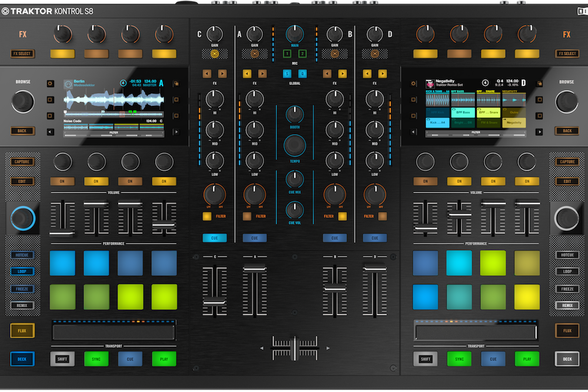The width and height of the screenshot is (588, 392).
Task: Step back with the FX left arrow on channel C
Action: coord(208,74)
